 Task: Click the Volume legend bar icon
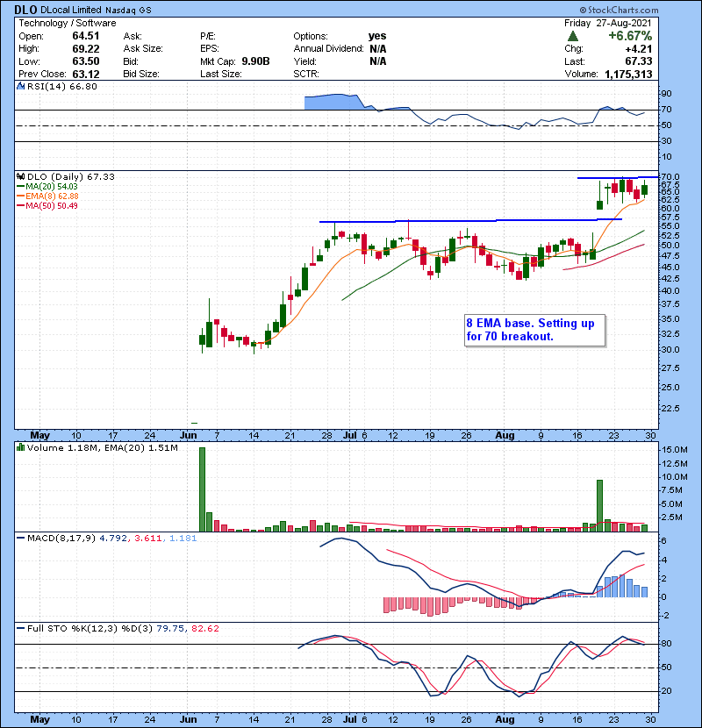pos(19,450)
